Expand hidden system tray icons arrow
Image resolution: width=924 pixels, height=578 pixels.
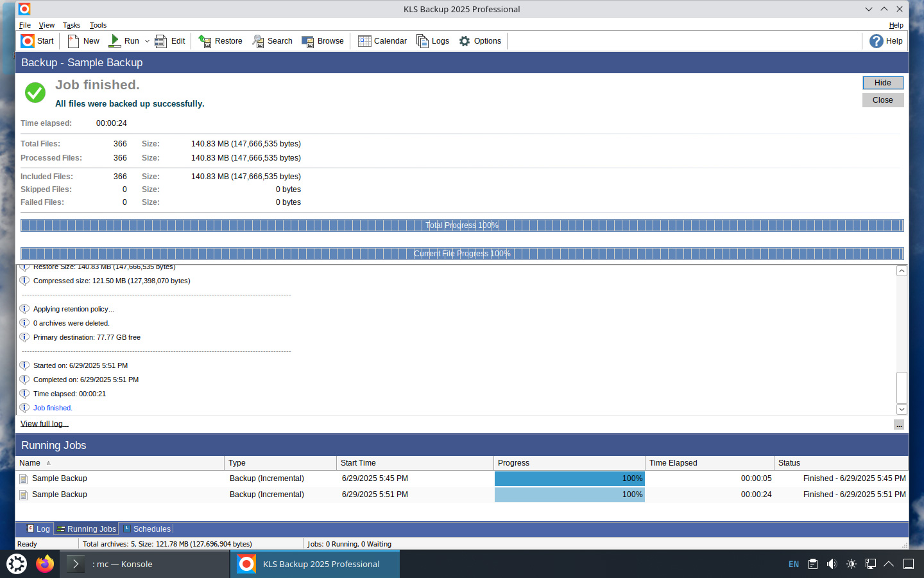point(889,564)
